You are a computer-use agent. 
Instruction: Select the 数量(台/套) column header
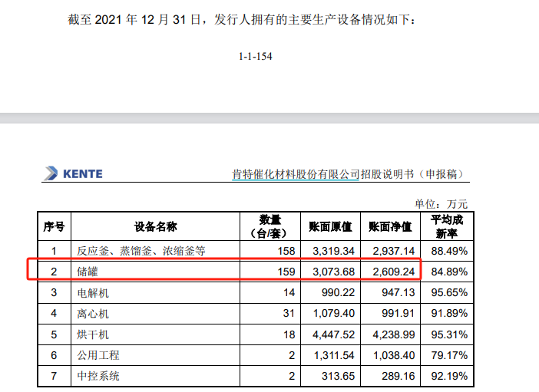pyautogui.click(x=270, y=226)
